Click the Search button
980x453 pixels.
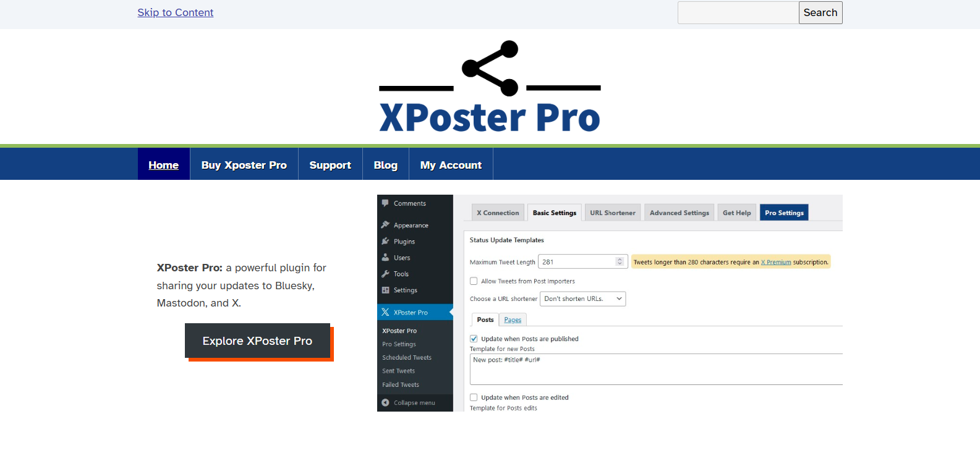(x=820, y=12)
